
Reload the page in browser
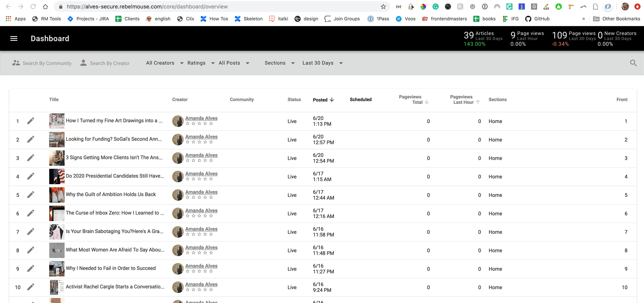33,7
